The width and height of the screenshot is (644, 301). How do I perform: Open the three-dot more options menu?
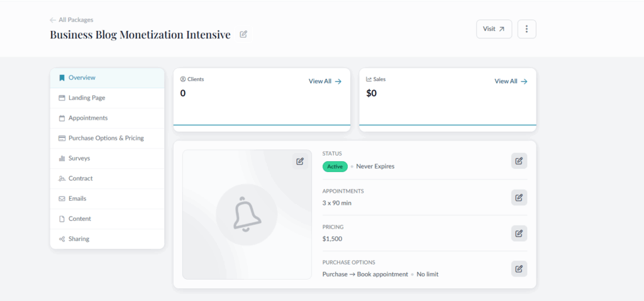click(526, 29)
